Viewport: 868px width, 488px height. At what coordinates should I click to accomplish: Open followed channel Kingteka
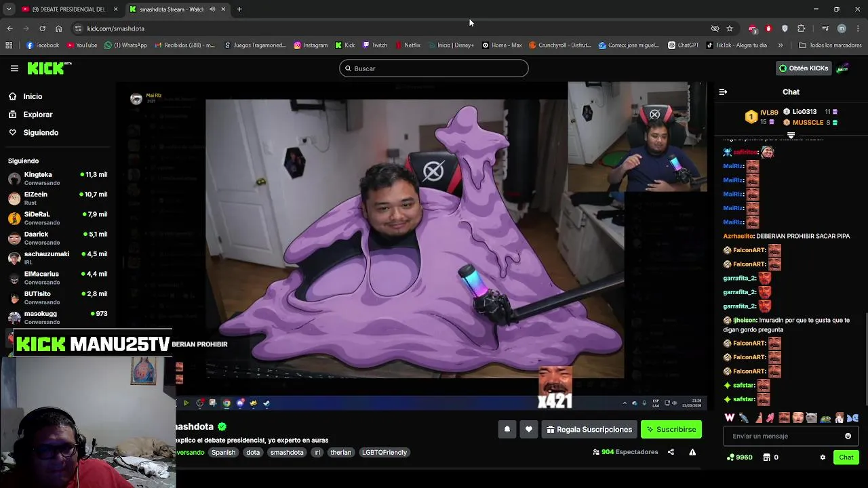tap(58, 178)
